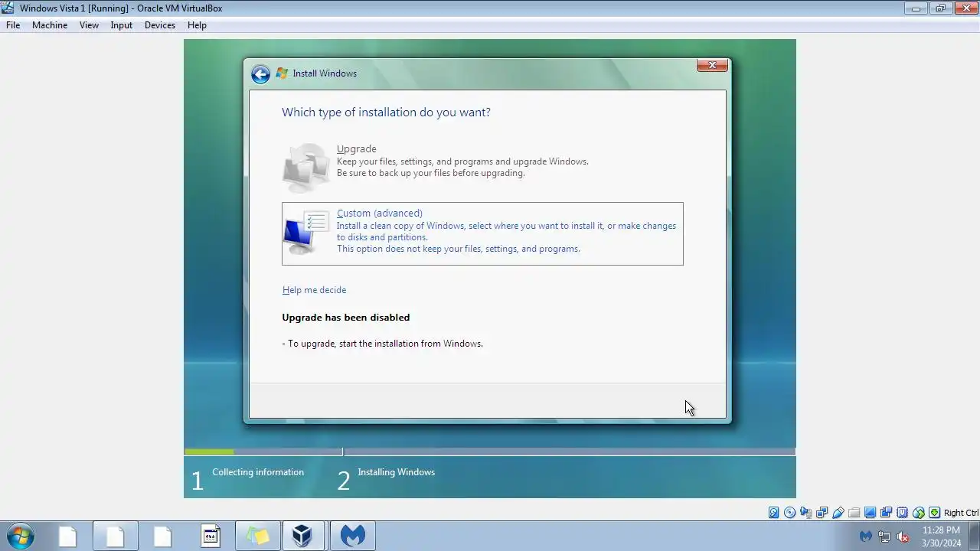Image resolution: width=980 pixels, height=551 pixels.
Task: Open USB devices indicator in VirtualBox status bar
Action: point(838,513)
